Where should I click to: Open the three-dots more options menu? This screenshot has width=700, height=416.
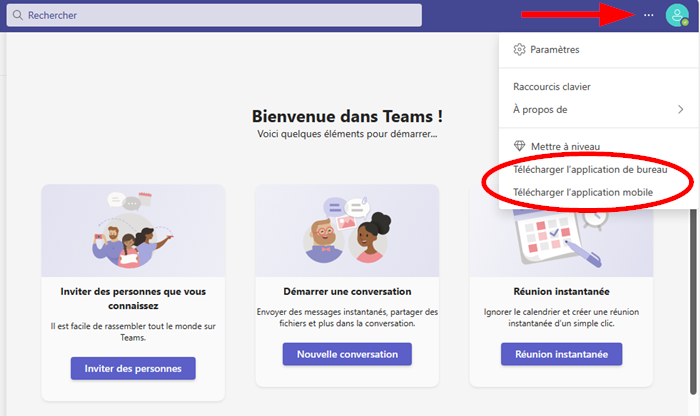[x=648, y=15]
